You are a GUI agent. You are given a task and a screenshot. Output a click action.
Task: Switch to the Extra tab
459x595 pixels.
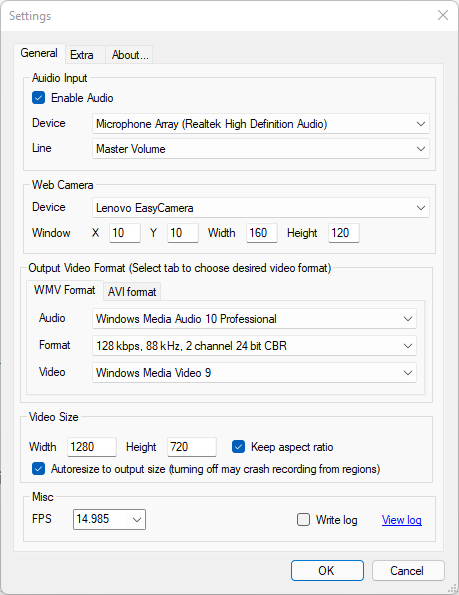click(x=82, y=55)
